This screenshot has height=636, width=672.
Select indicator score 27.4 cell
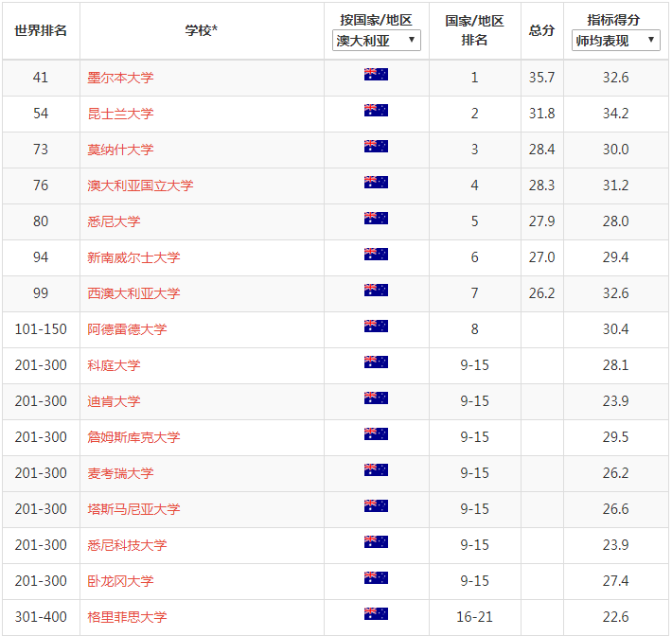point(616,581)
